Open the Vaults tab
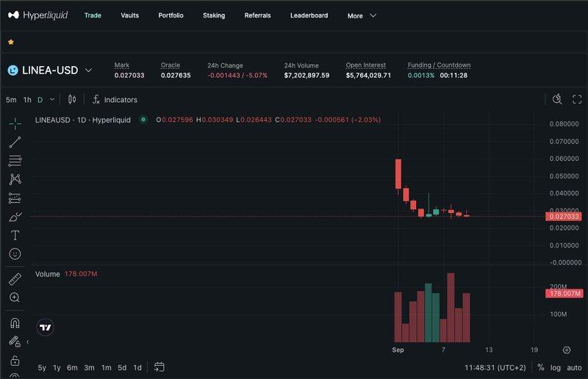This screenshot has width=588, height=379. 130,15
